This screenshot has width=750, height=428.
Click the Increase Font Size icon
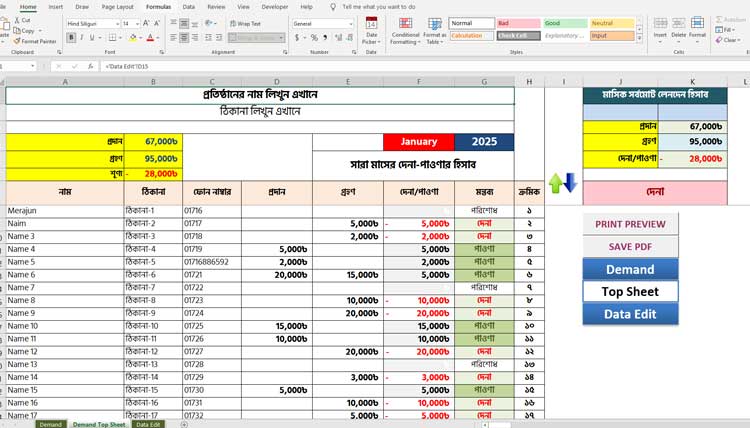146,23
